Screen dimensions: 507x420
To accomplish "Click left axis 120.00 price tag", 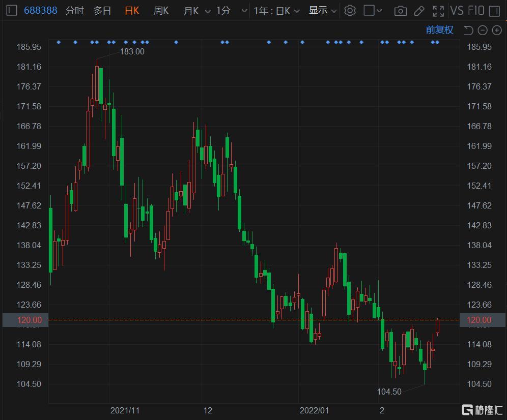I will [25, 320].
